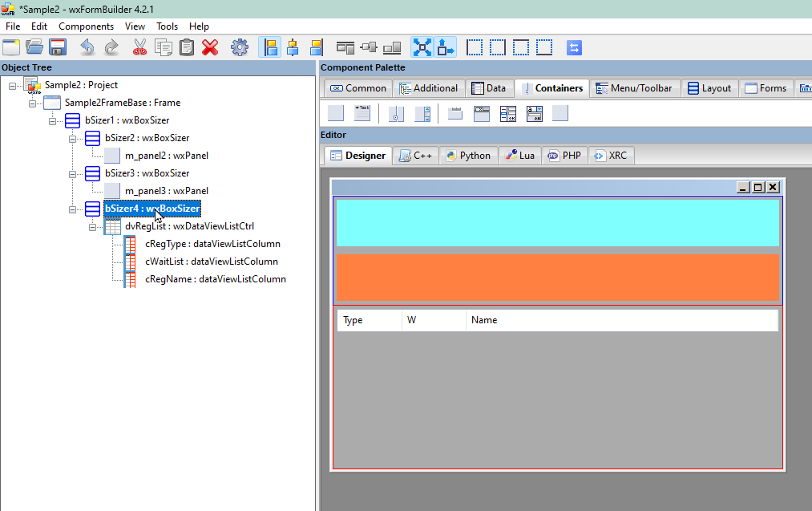Image resolution: width=812 pixels, height=511 pixels.
Task: Click the blue swap arrows toolbar icon
Action: coord(574,47)
